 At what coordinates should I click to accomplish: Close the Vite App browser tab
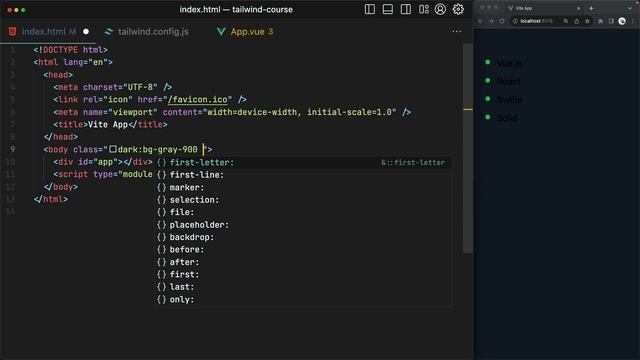[578, 8]
